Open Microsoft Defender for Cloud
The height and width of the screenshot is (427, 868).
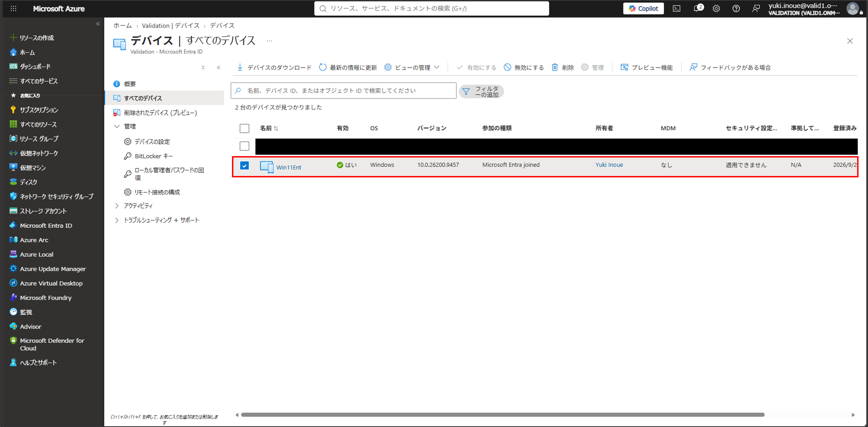[47, 344]
